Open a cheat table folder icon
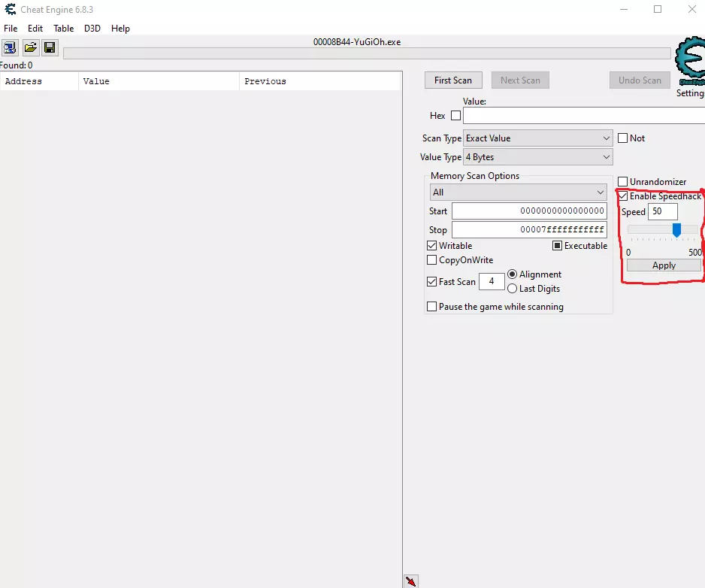Image resolution: width=705 pixels, height=588 pixels. coord(30,47)
